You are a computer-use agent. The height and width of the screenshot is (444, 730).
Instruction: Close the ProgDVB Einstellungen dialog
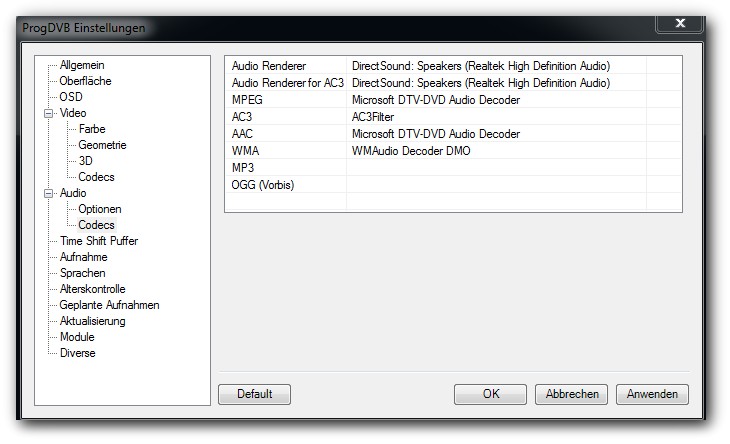coord(679,22)
